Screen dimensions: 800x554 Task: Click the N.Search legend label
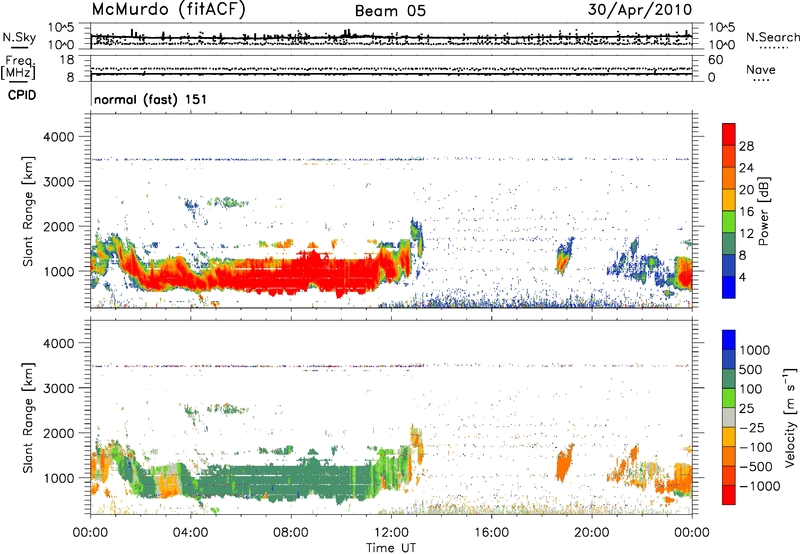coord(773,37)
